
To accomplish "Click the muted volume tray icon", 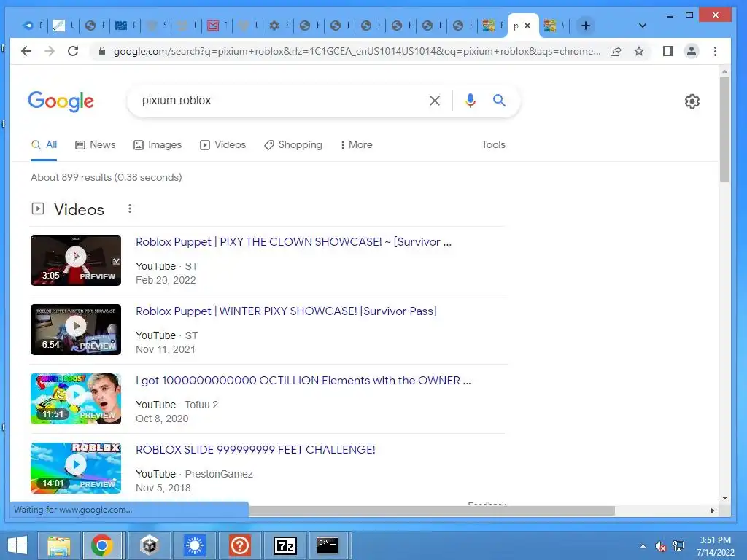I will pos(660,546).
